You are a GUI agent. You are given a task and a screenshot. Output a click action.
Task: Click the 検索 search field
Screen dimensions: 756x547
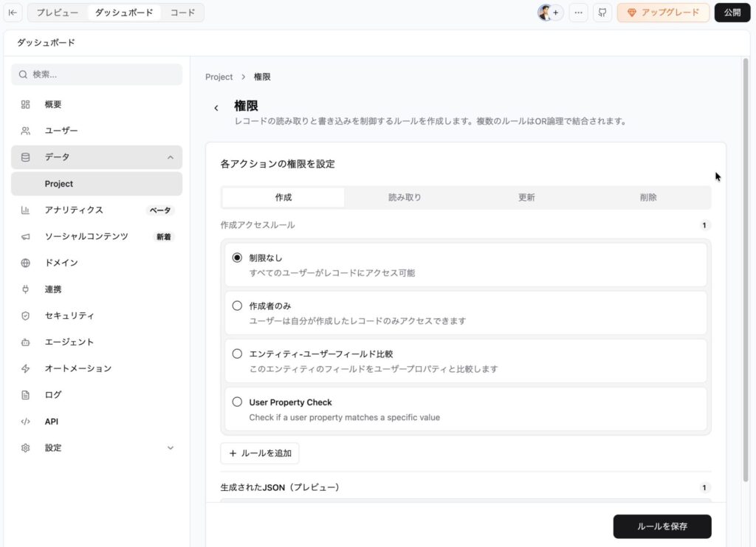96,75
